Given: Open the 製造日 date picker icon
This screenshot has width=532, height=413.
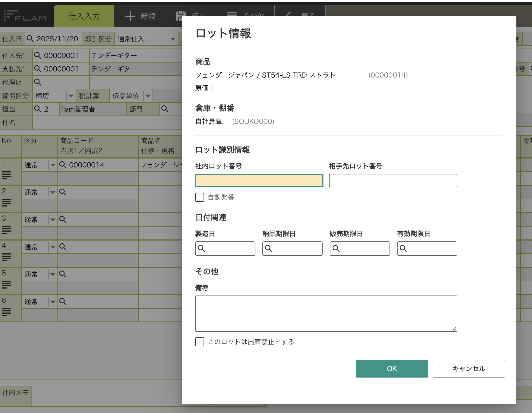Looking at the screenshot, I should click(201, 248).
